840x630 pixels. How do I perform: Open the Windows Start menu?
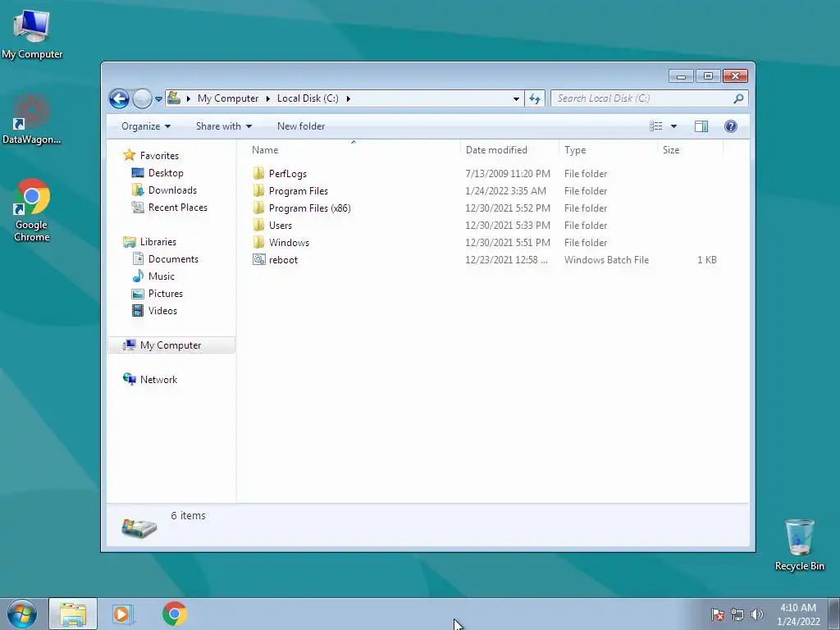(x=22, y=614)
